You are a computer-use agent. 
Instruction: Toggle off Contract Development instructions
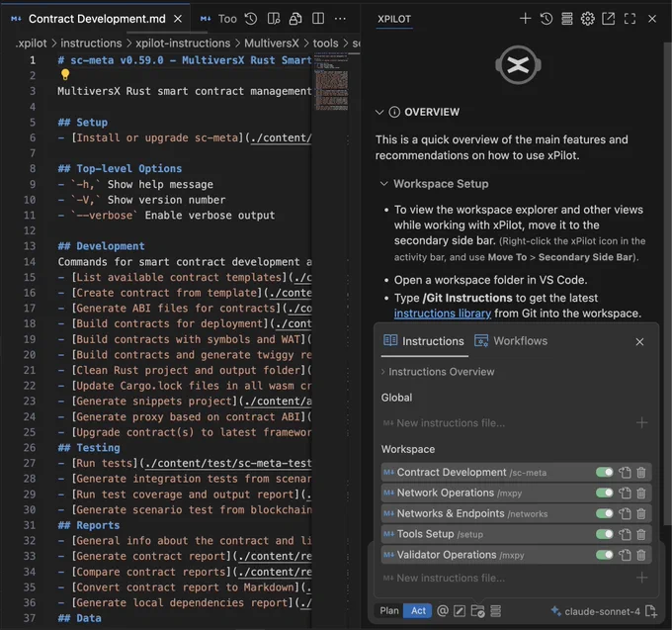[604, 472]
